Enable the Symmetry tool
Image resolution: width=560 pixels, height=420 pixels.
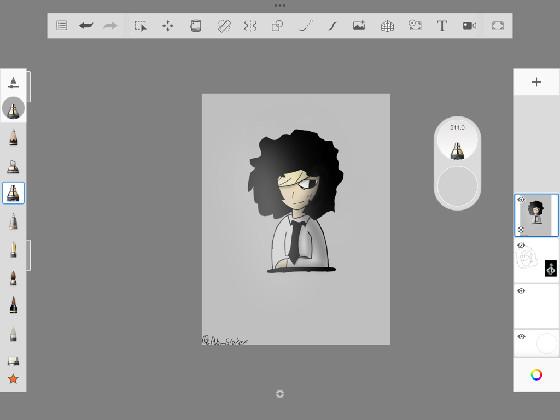(250, 26)
